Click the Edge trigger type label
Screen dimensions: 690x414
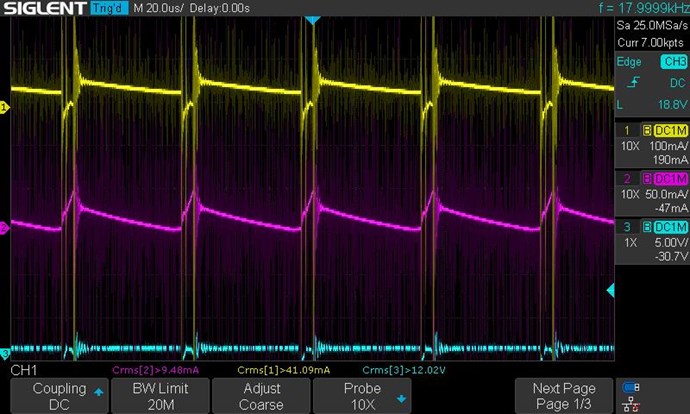coord(629,62)
